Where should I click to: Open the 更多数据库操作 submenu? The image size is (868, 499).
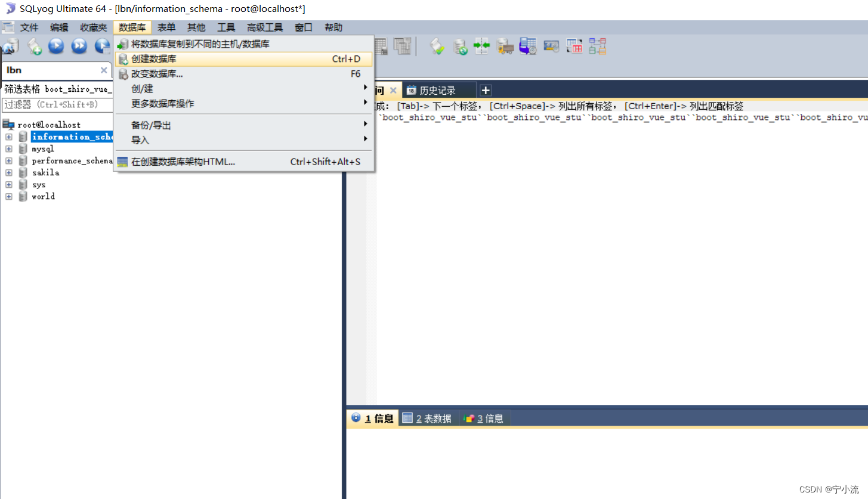pyautogui.click(x=243, y=103)
